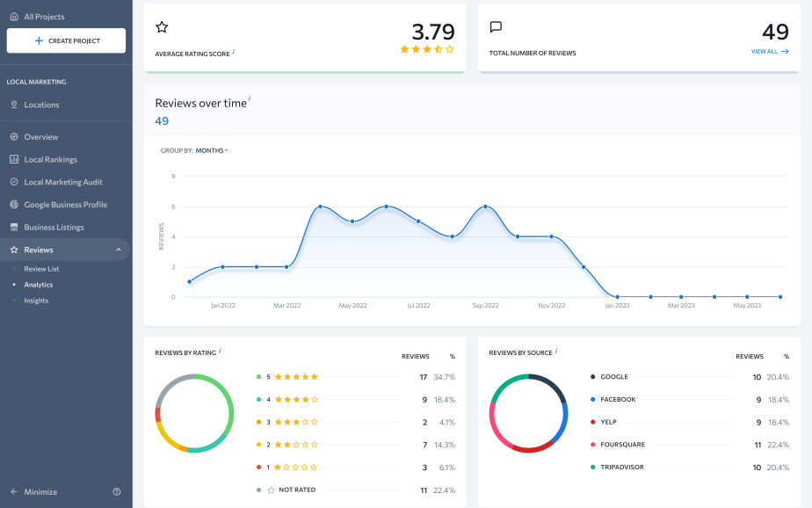The height and width of the screenshot is (508, 812).
Task: Click the YELP source label
Action: [608, 422]
